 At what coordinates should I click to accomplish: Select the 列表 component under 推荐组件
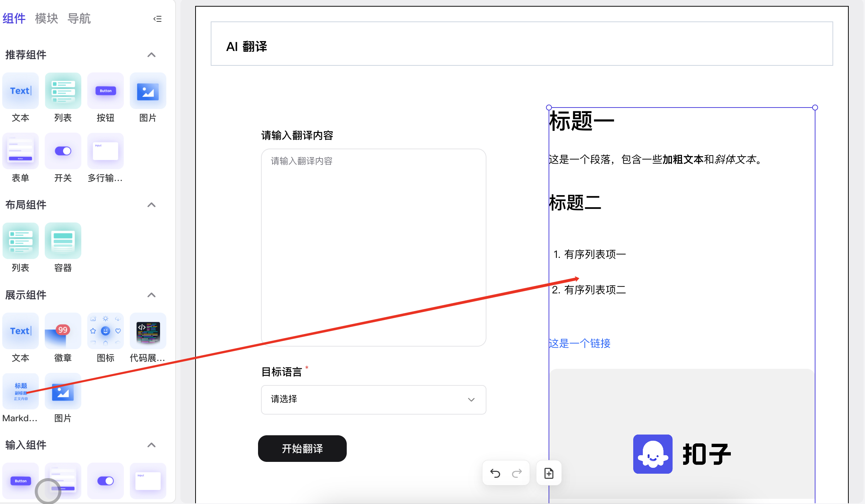(63, 91)
